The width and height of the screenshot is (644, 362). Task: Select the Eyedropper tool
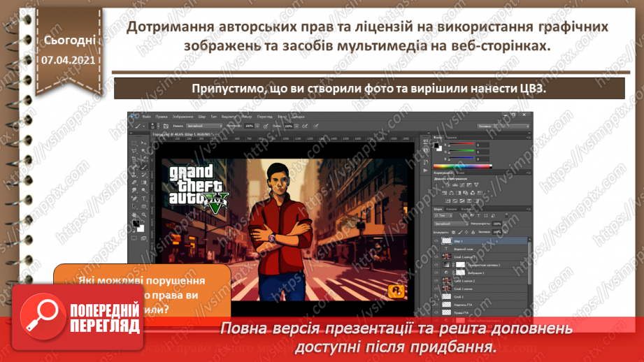coord(144,159)
